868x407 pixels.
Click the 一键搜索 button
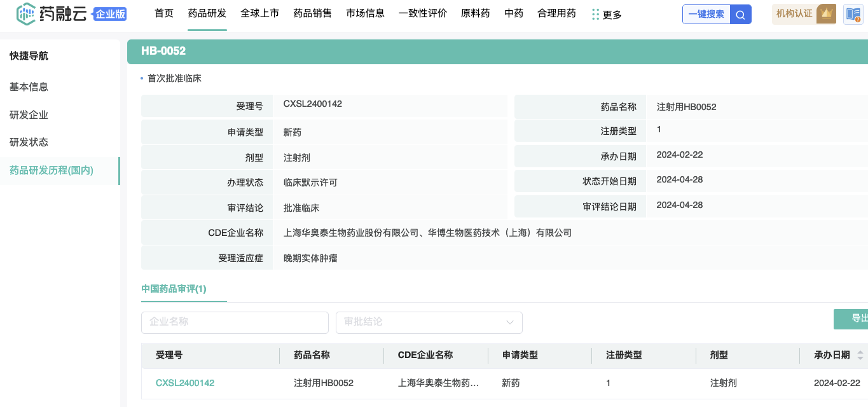(706, 15)
